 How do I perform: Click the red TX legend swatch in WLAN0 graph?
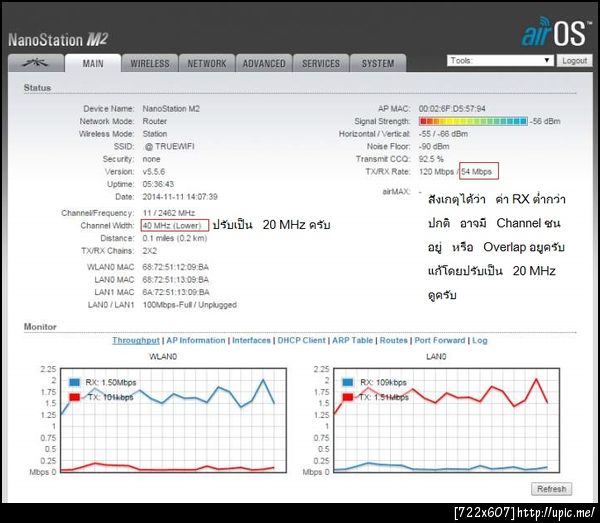pyautogui.click(x=74, y=397)
